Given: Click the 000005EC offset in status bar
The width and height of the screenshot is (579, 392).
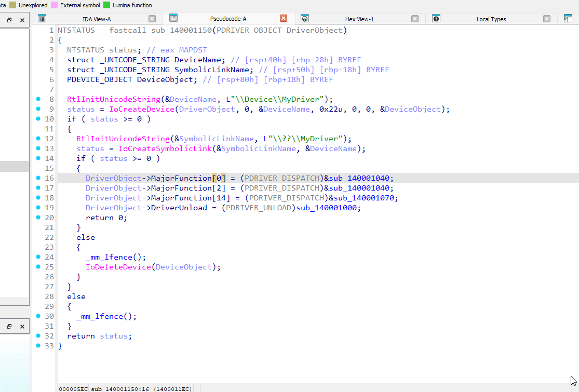Looking at the screenshot, I should [x=74, y=389].
